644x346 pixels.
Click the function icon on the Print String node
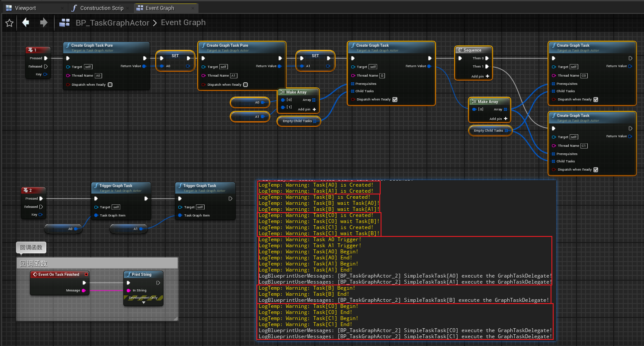[130, 274]
